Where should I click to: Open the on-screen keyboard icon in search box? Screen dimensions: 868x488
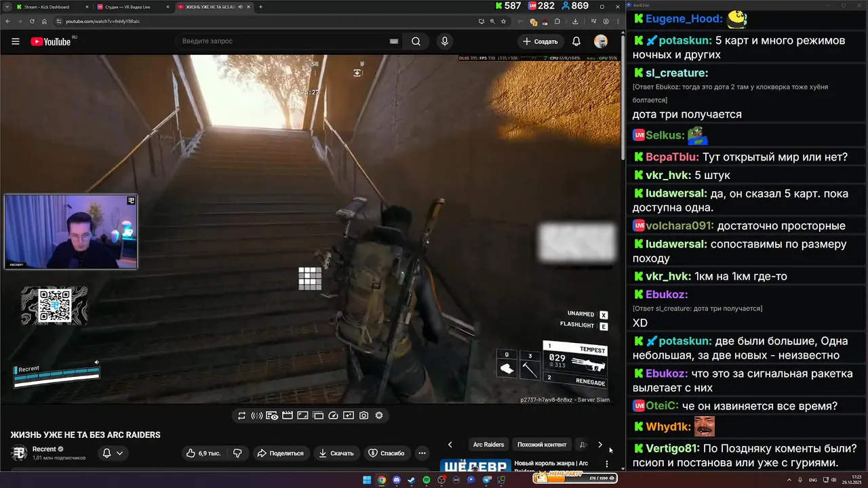394,41
